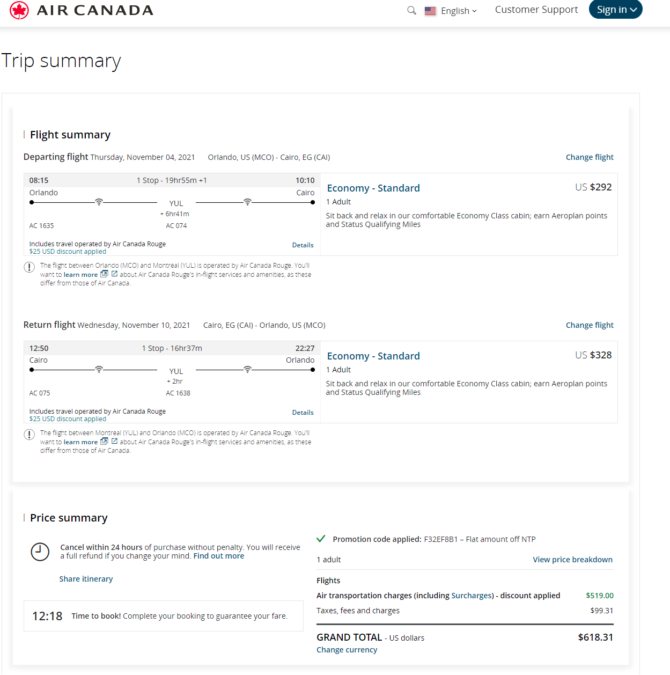Click the $618.31 grand total amount
This screenshot has height=675, width=670.
(x=596, y=638)
